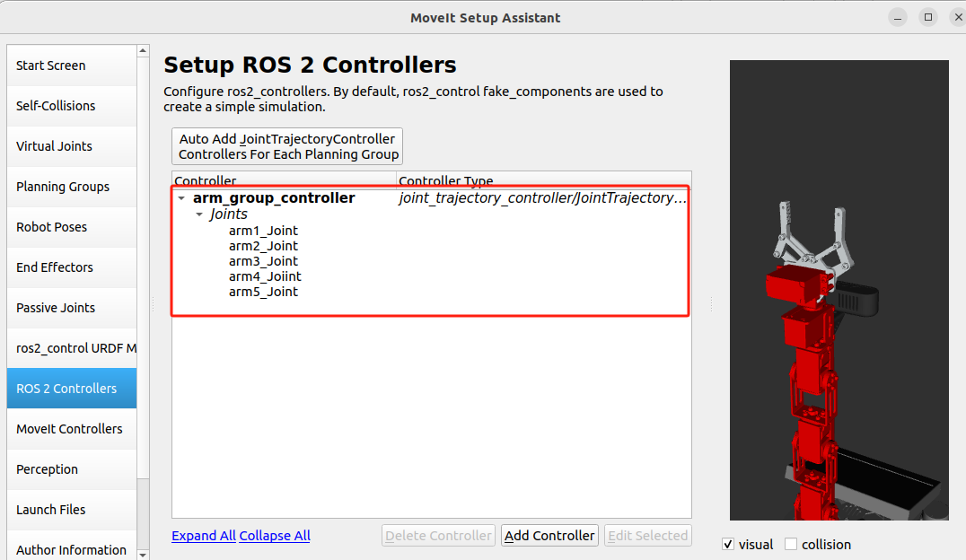Enable the collision checkbox
Viewport: 966px width, 560px height.
pyautogui.click(x=791, y=545)
